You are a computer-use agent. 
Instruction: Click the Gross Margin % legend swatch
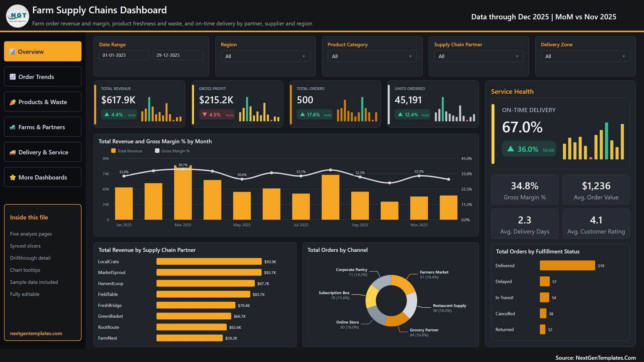click(157, 151)
